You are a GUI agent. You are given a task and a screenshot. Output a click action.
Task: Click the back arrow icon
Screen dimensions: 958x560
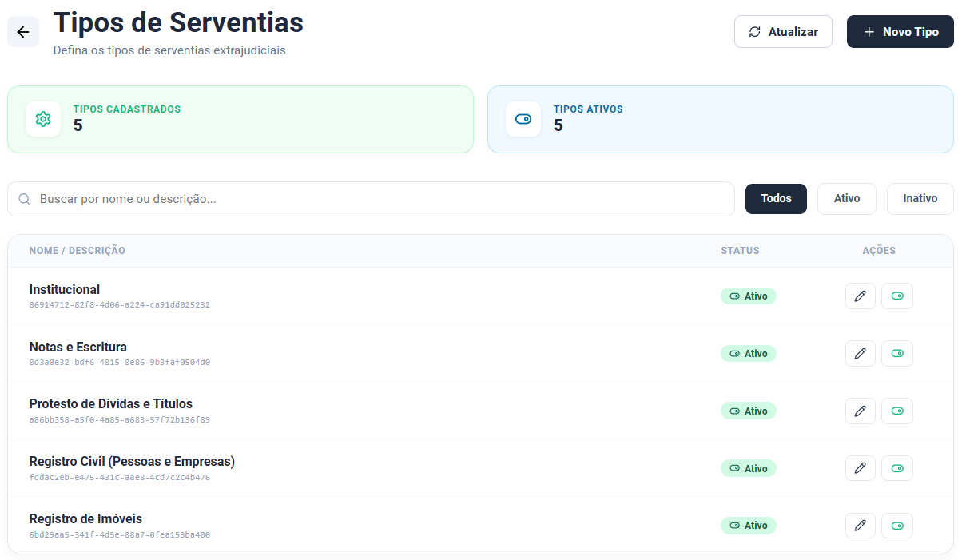(x=23, y=32)
